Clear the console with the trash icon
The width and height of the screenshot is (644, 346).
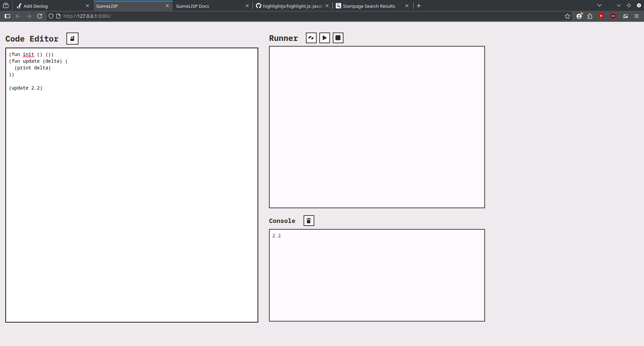tap(309, 221)
